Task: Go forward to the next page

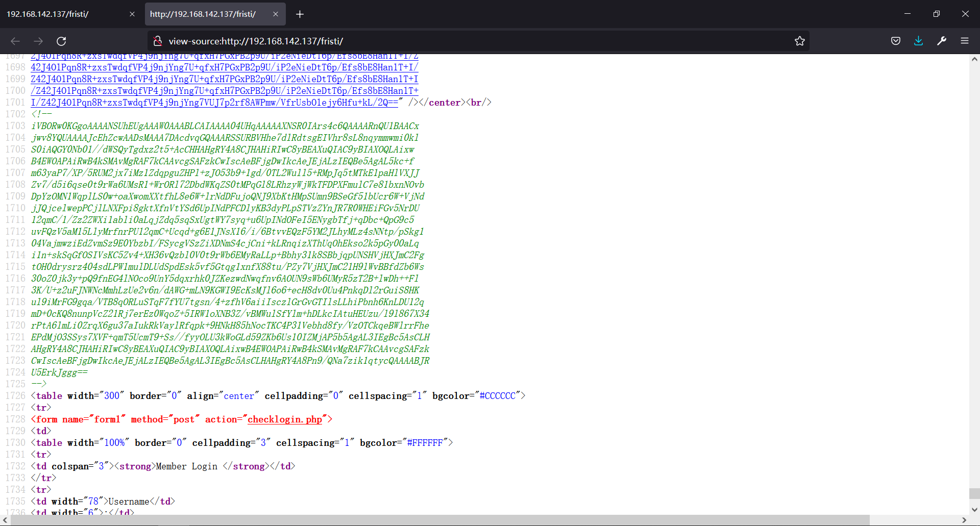Action: (38, 41)
